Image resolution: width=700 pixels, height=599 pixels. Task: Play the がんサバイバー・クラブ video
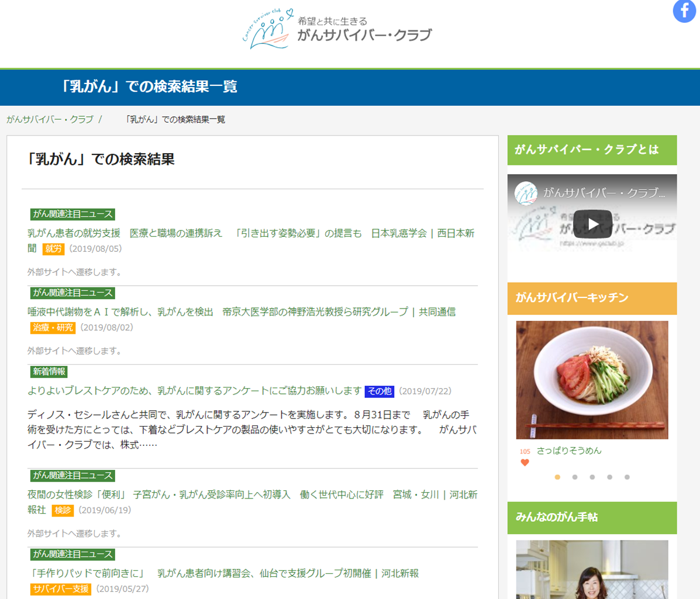(592, 224)
